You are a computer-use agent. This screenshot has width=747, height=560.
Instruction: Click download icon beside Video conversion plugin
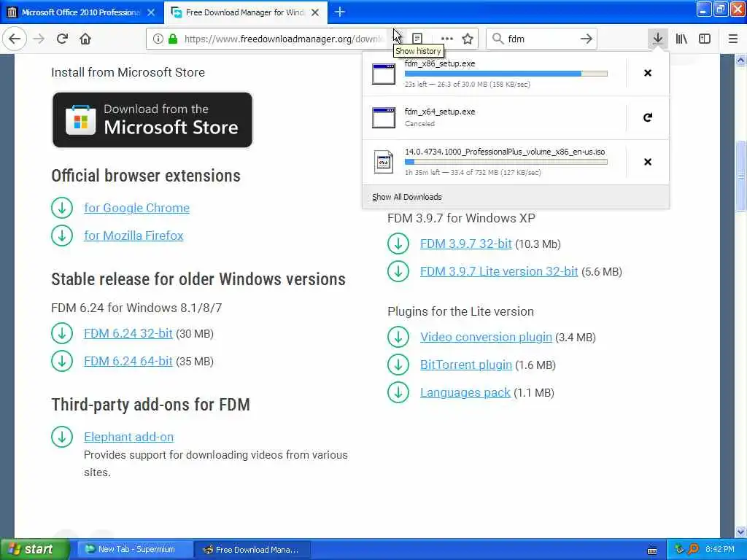(x=398, y=337)
